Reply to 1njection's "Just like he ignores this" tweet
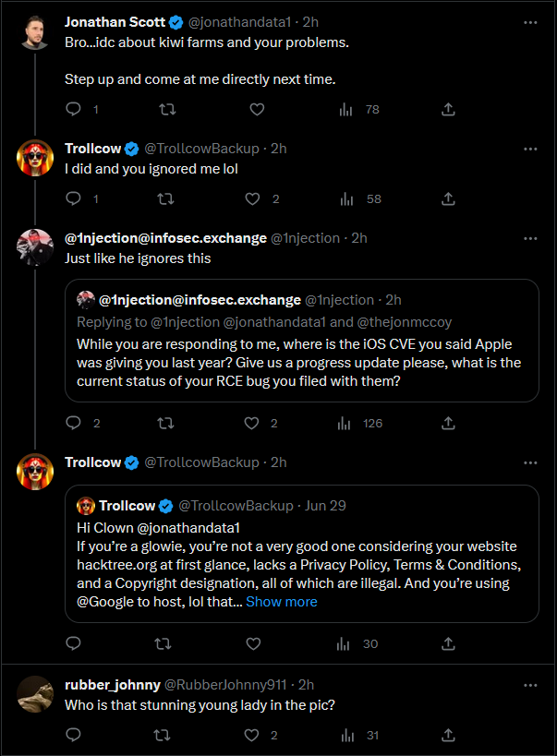The height and width of the screenshot is (756, 557). click(74, 424)
